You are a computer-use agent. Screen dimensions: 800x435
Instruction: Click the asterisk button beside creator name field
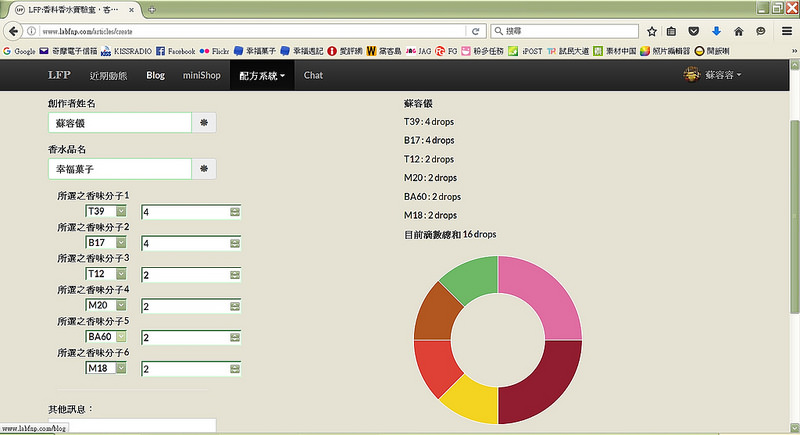tap(204, 122)
